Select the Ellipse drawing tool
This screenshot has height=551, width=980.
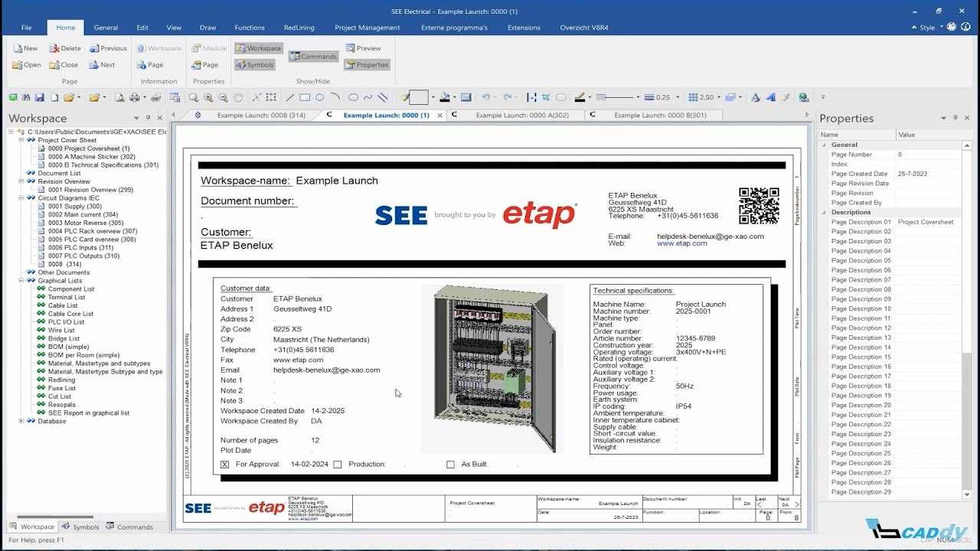tap(353, 97)
